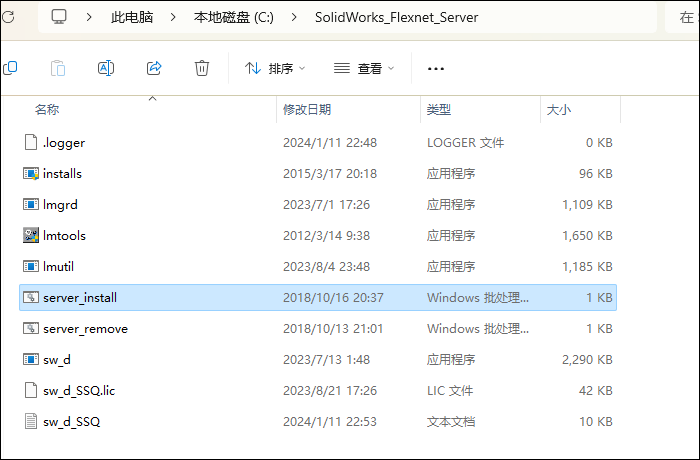Select the lmutil file name

58,266
